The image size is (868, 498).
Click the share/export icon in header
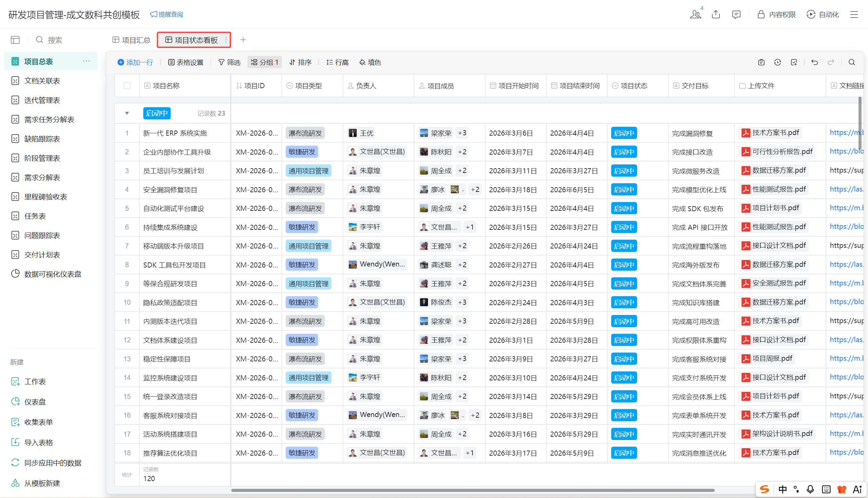coord(716,14)
